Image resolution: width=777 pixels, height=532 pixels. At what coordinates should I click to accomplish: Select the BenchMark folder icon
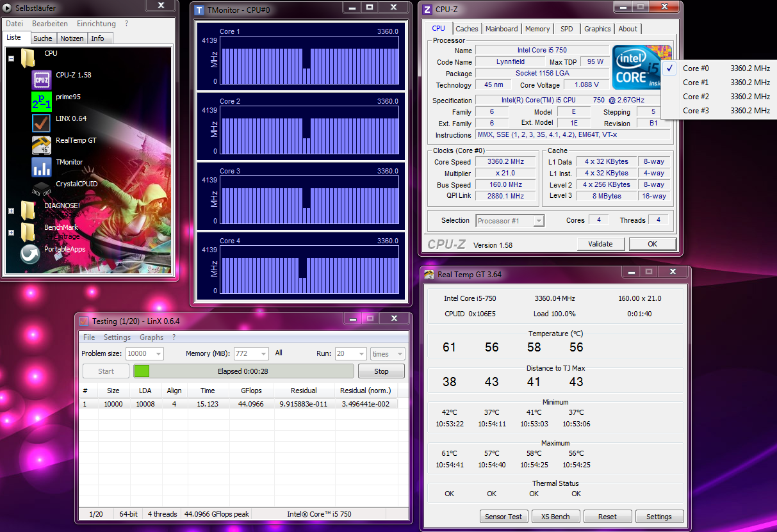pyautogui.click(x=28, y=232)
